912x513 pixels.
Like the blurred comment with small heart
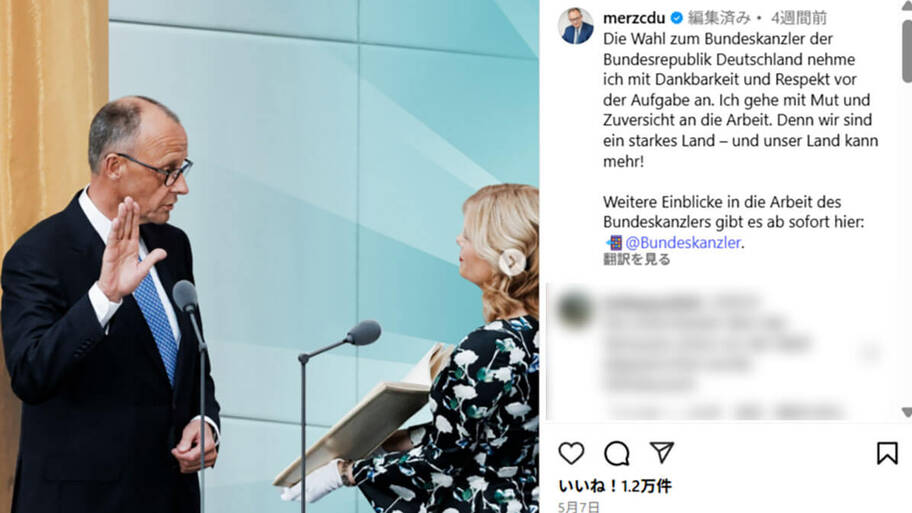[870, 351]
